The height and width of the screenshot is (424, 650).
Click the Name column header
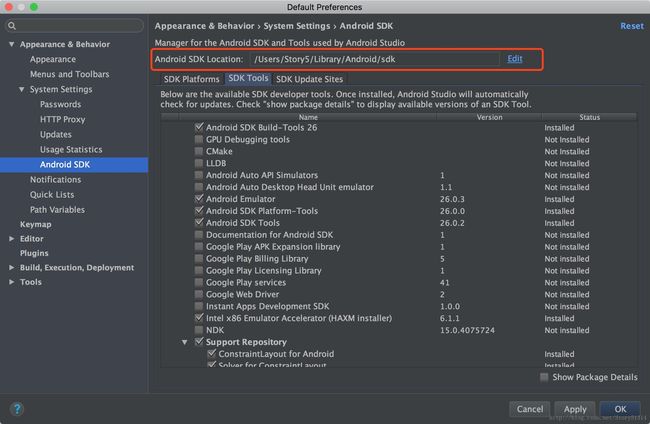point(308,117)
